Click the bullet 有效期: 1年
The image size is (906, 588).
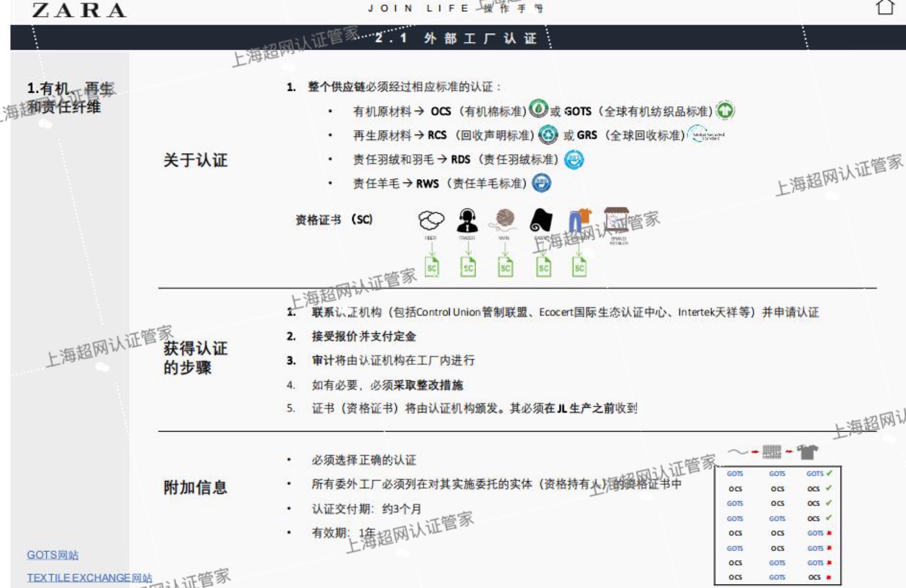[x=343, y=533]
